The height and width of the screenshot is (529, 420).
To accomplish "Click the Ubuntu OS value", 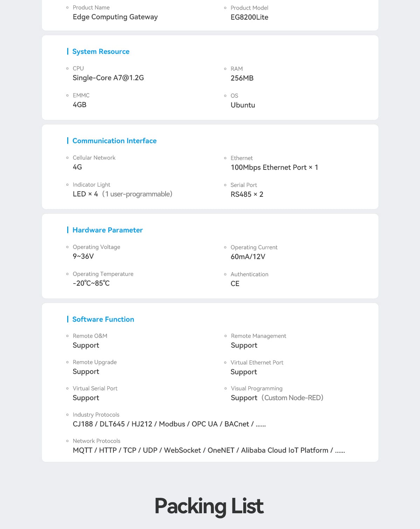I will (243, 105).
